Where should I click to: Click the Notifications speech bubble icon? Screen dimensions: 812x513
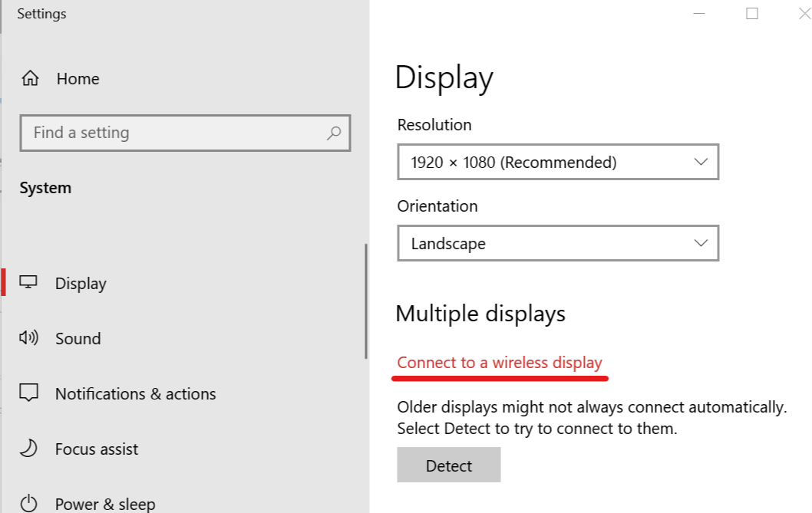click(x=28, y=393)
